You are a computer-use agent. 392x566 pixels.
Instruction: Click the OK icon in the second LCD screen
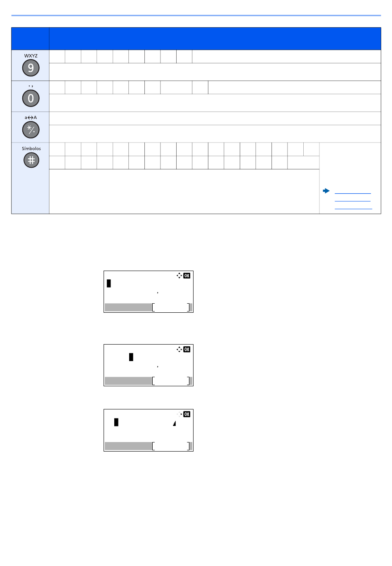click(x=187, y=349)
